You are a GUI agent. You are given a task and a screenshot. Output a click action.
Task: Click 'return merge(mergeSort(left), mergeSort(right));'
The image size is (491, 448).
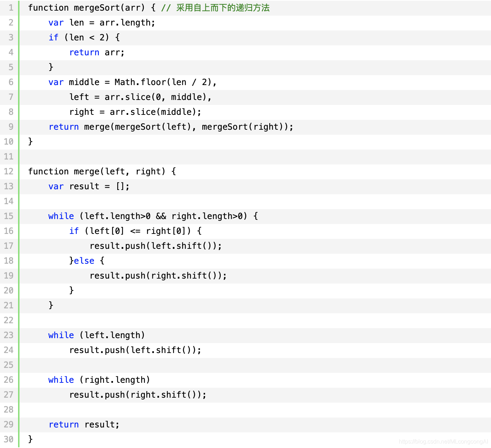point(171,127)
